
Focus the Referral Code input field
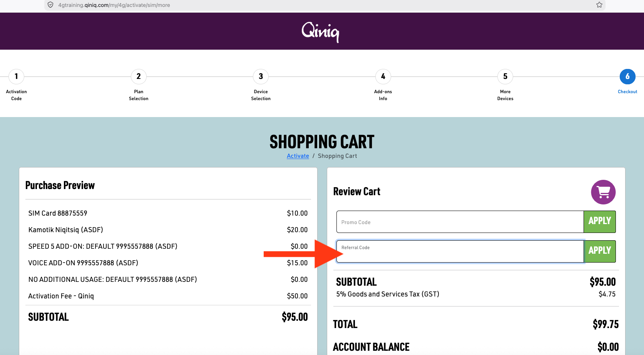[460, 251]
